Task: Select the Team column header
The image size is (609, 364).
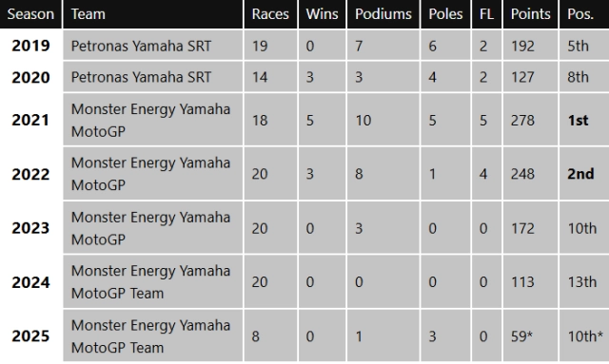Action: (x=153, y=14)
